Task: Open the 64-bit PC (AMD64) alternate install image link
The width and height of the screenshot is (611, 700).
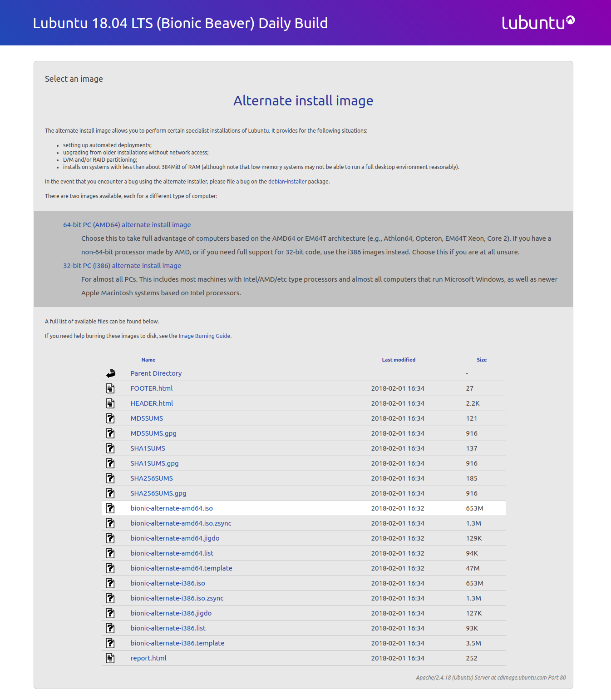Action: click(x=127, y=225)
